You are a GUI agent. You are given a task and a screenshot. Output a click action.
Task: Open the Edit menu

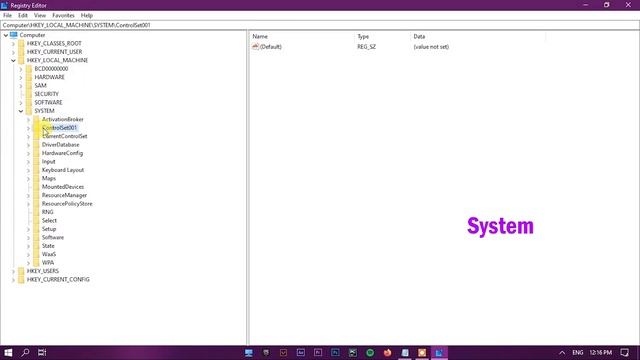[x=22, y=15]
